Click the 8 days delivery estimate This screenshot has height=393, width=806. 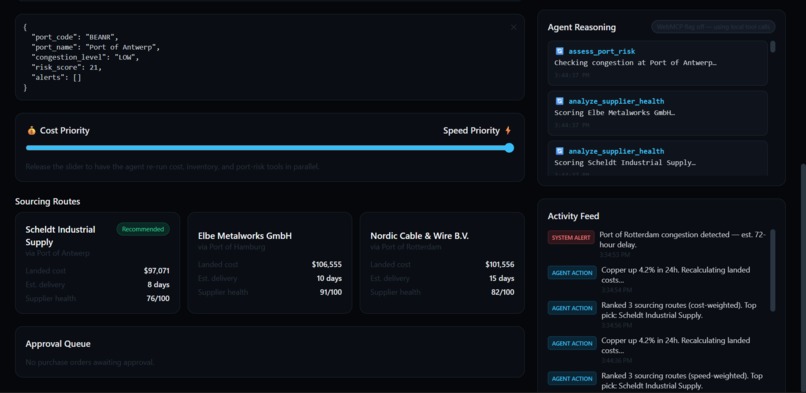point(159,285)
